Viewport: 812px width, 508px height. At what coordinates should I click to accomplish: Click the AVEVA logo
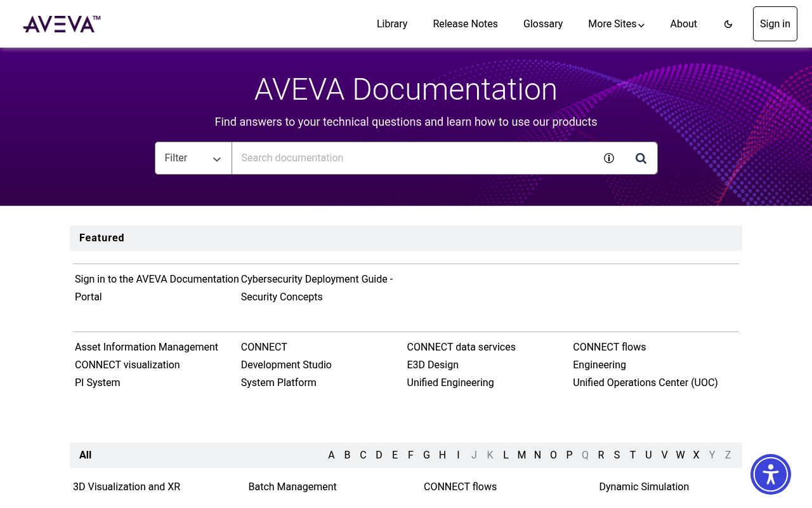pyautogui.click(x=62, y=24)
